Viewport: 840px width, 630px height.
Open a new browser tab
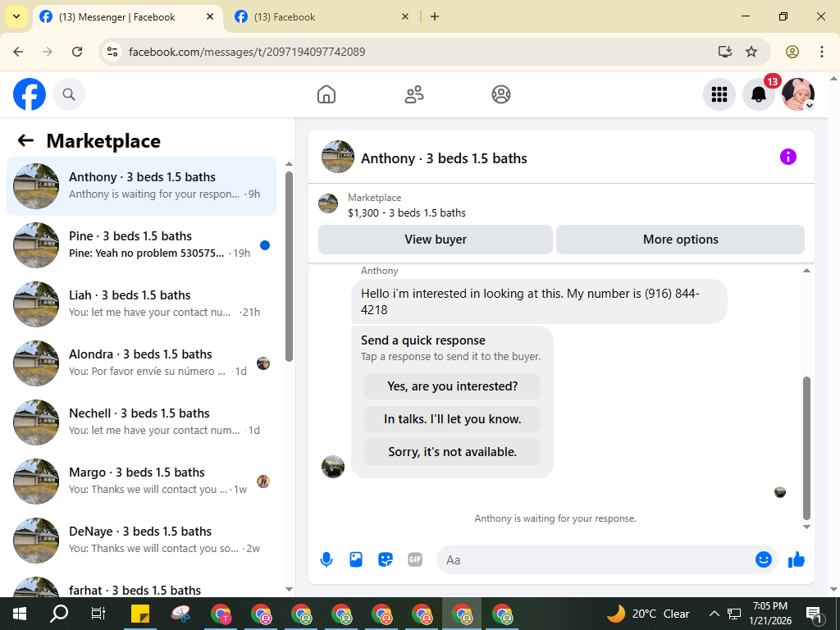click(435, 16)
